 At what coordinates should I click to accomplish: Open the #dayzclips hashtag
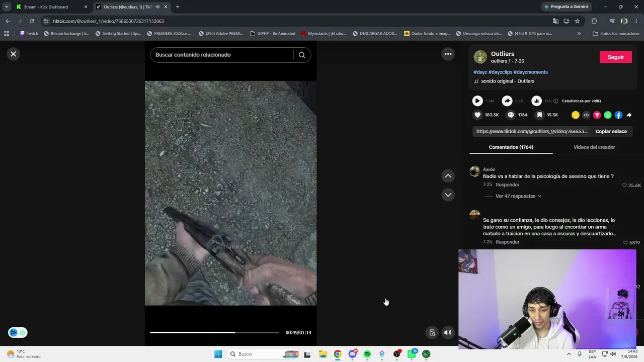pos(501,72)
